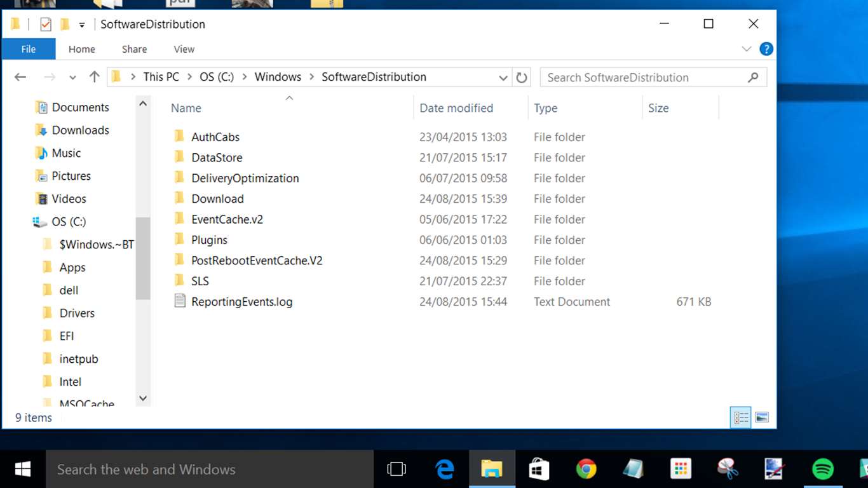Click 'This PC' in the address bar
Screen dimensions: 868x488
[x=161, y=77]
